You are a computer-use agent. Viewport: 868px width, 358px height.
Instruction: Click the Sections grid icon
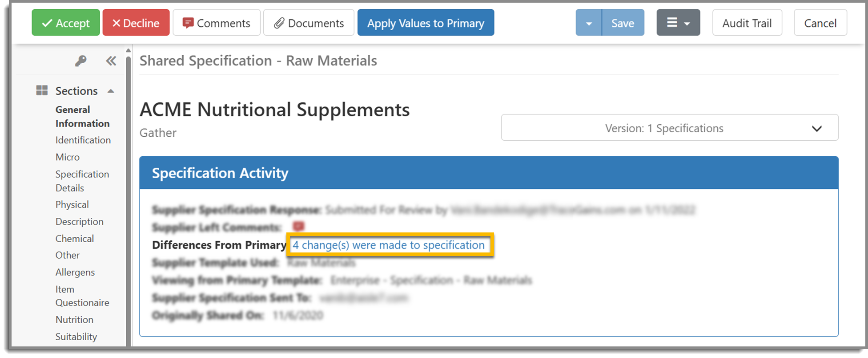(42, 90)
